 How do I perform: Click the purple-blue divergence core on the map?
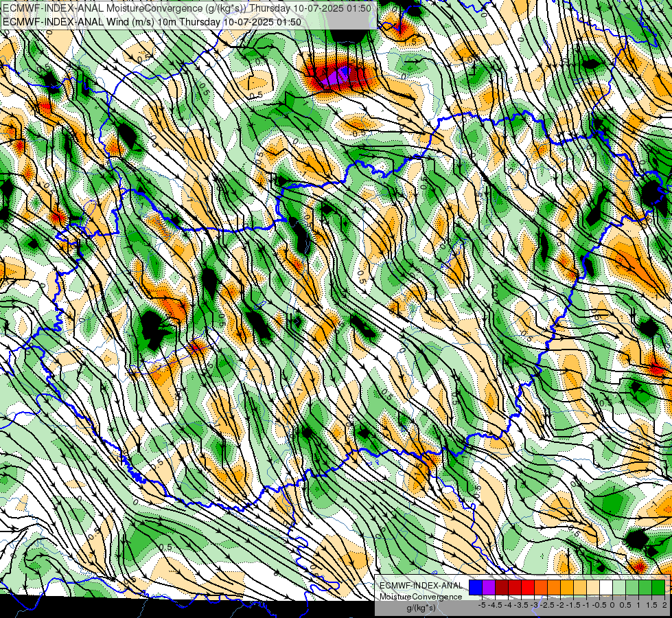click(x=336, y=76)
